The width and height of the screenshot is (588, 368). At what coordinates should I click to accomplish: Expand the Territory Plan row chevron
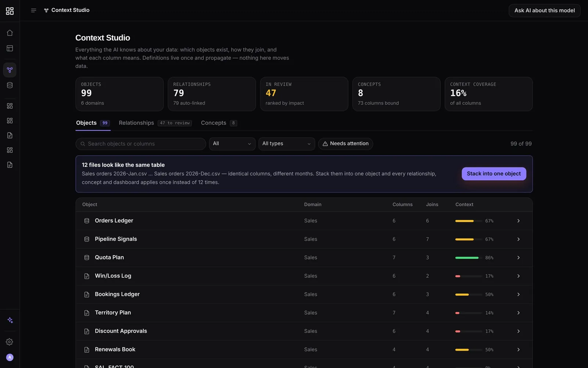coord(519,313)
